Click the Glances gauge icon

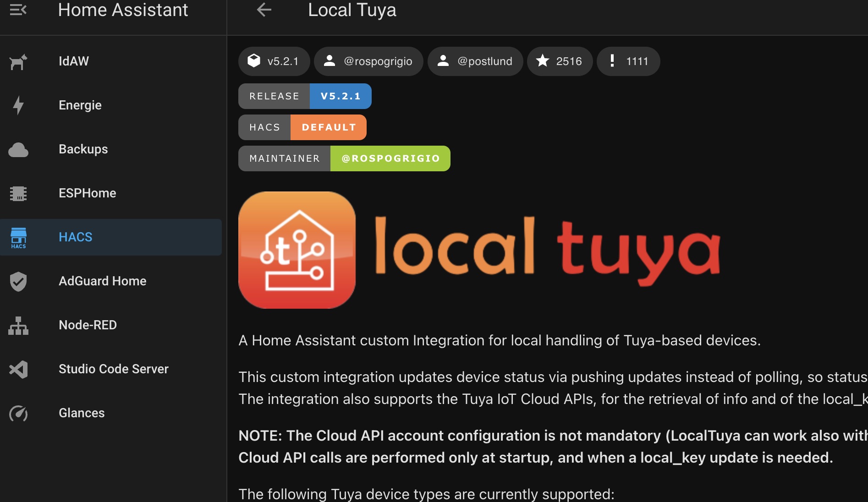coord(18,413)
